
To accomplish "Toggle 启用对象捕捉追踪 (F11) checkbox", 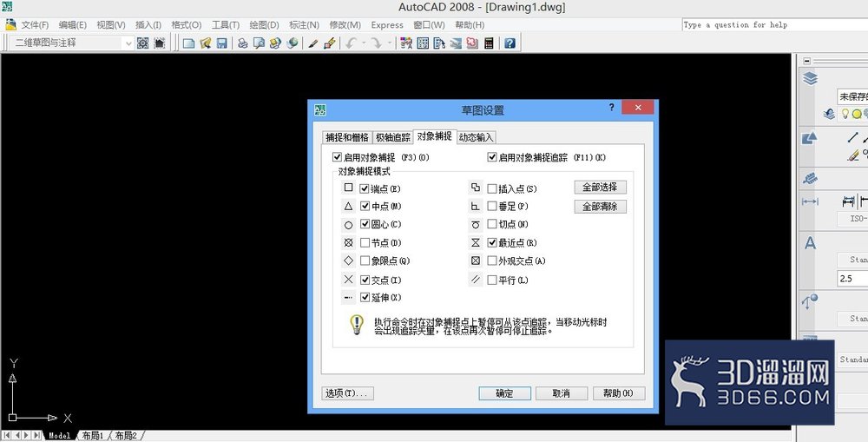I will (492, 157).
